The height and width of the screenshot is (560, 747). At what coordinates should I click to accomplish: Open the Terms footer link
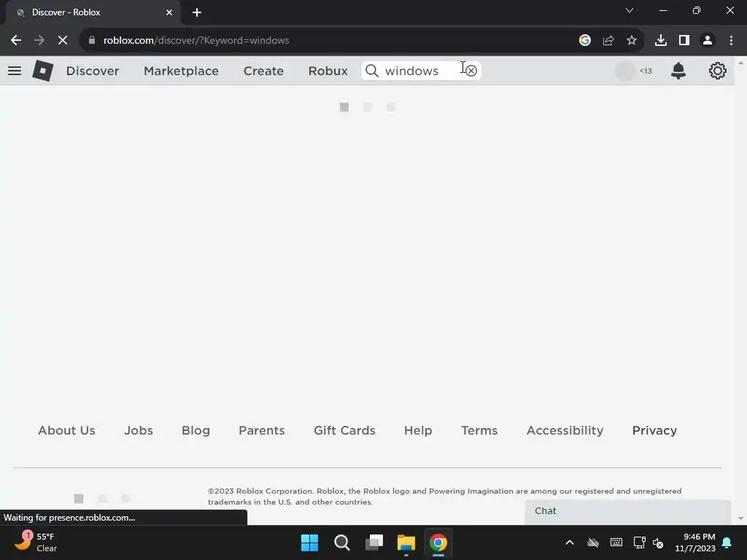(479, 430)
